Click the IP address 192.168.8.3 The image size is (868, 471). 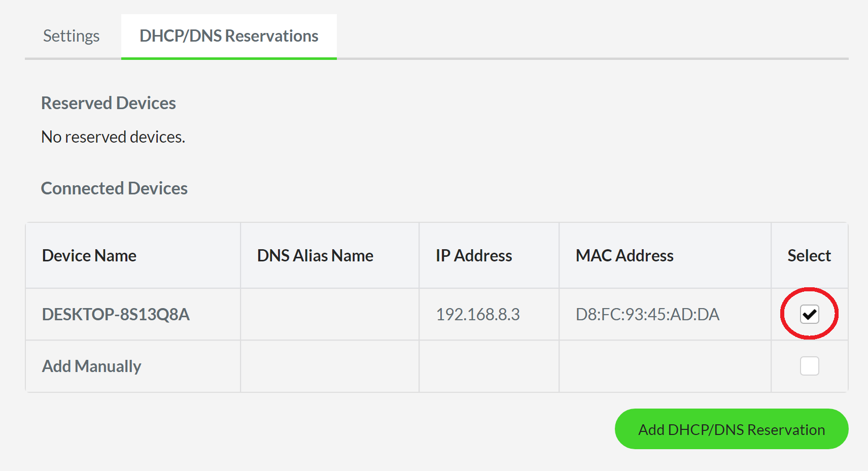(x=477, y=314)
